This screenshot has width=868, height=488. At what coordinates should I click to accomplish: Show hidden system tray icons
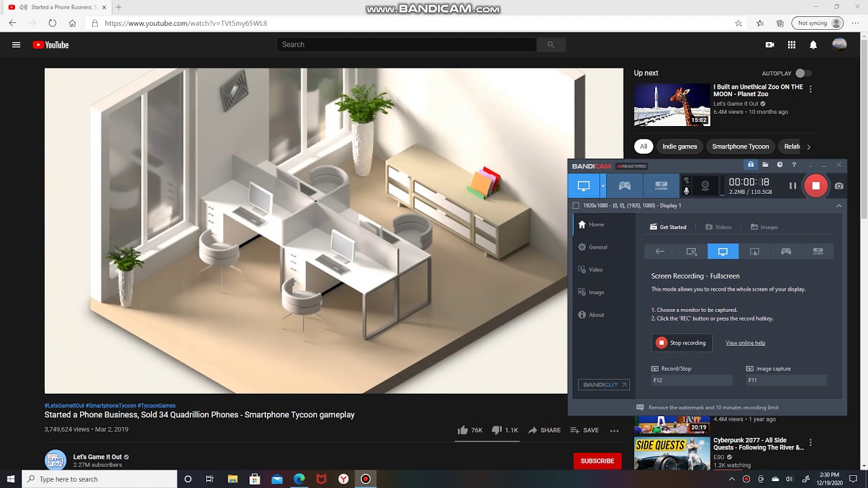point(732,479)
